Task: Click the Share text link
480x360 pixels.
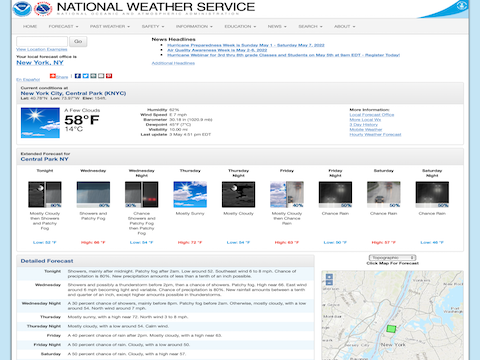Action: coord(62,77)
